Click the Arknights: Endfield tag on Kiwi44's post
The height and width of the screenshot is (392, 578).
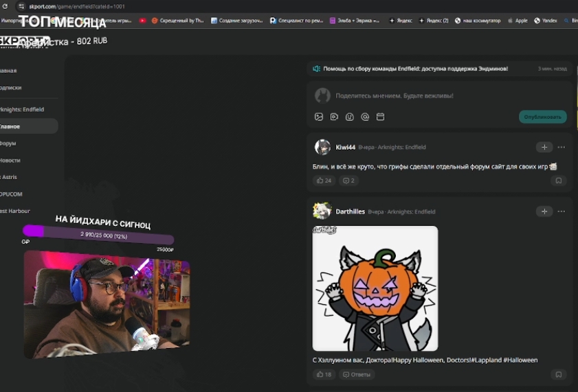pyautogui.click(x=402, y=147)
